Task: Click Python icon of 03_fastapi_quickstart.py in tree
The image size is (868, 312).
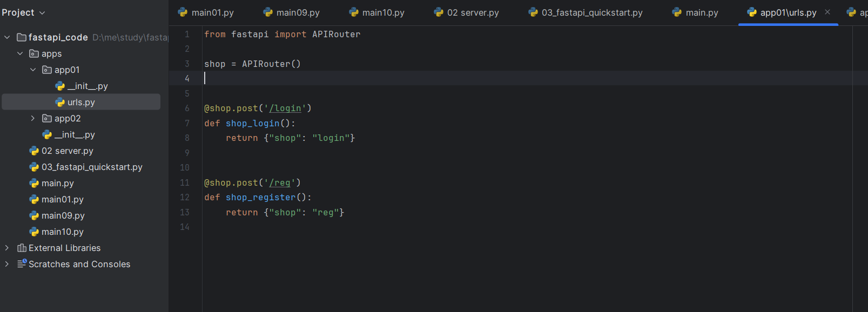Action: [x=34, y=167]
